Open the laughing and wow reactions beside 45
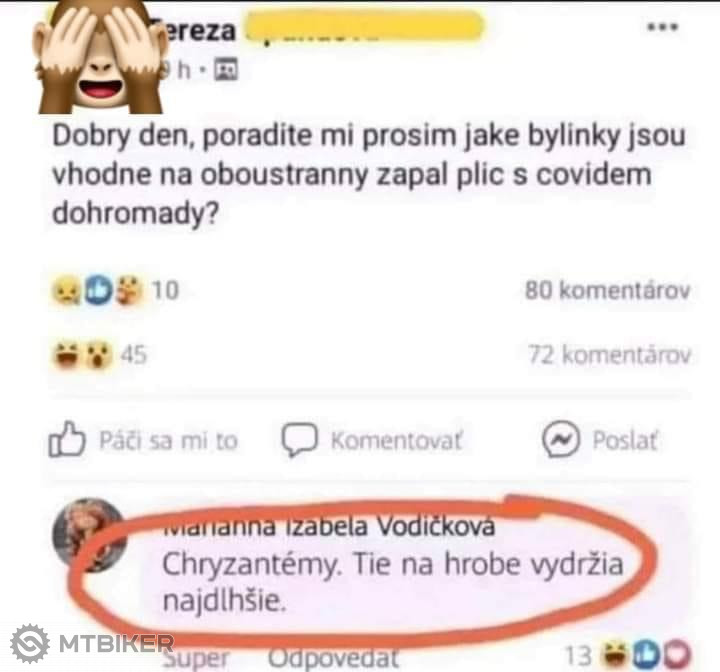This screenshot has width=720, height=672. tap(83, 355)
